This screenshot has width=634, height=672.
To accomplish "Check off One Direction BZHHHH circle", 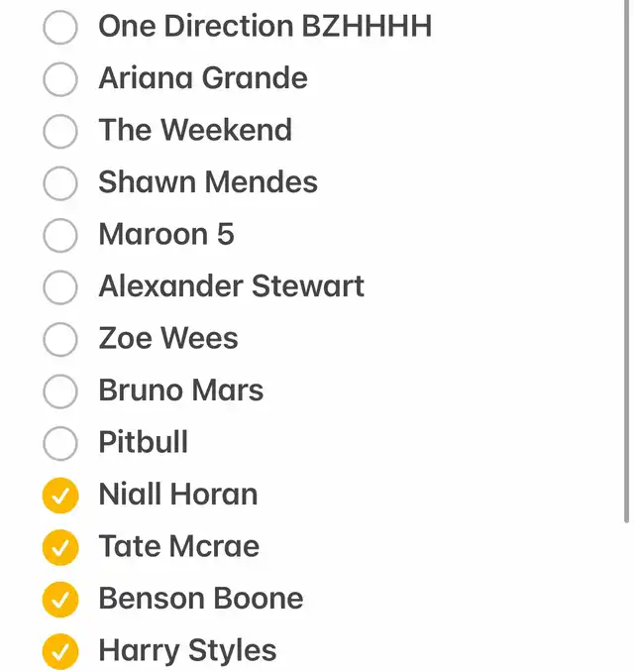I will tap(60, 27).
